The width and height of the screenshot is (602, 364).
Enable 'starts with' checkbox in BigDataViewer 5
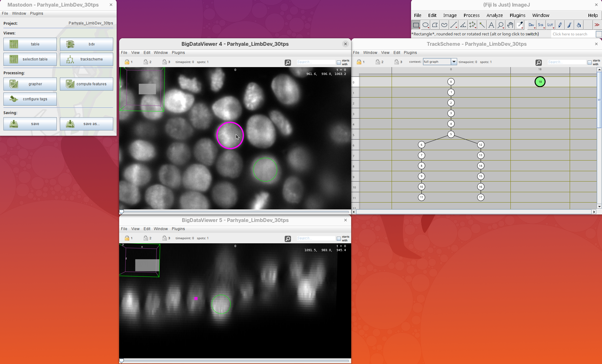click(x=339, y=239)
